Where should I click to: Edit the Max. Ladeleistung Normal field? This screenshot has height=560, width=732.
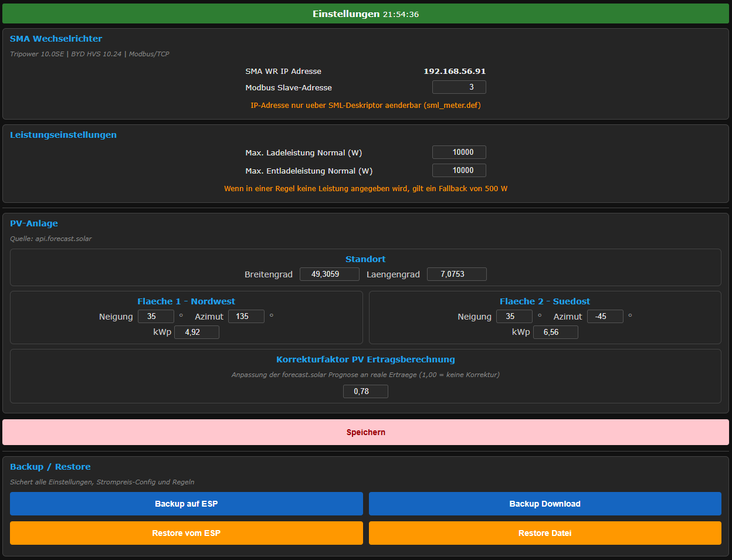click(459, 152)
